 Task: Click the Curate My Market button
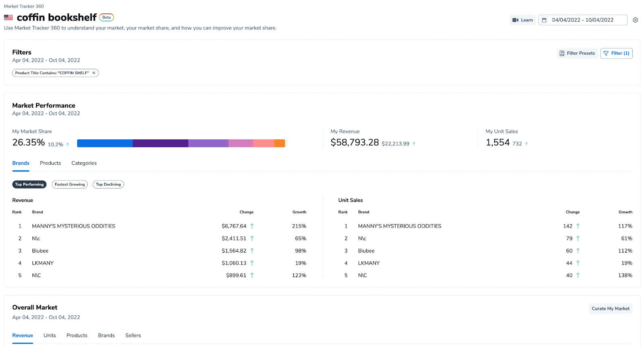tap(610, 309)
